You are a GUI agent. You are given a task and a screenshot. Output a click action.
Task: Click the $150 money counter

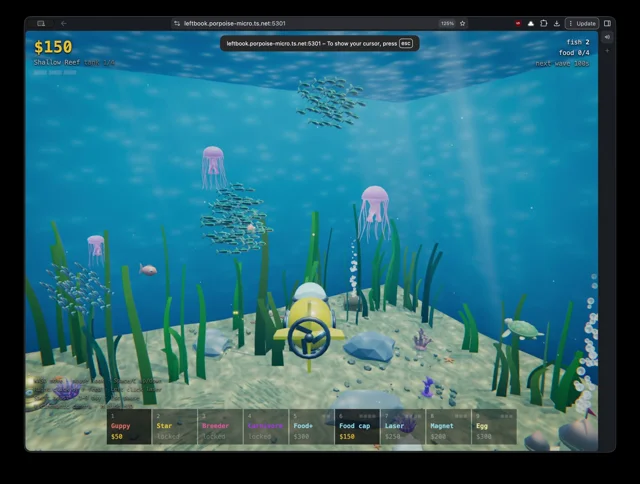tap(53, 47)
